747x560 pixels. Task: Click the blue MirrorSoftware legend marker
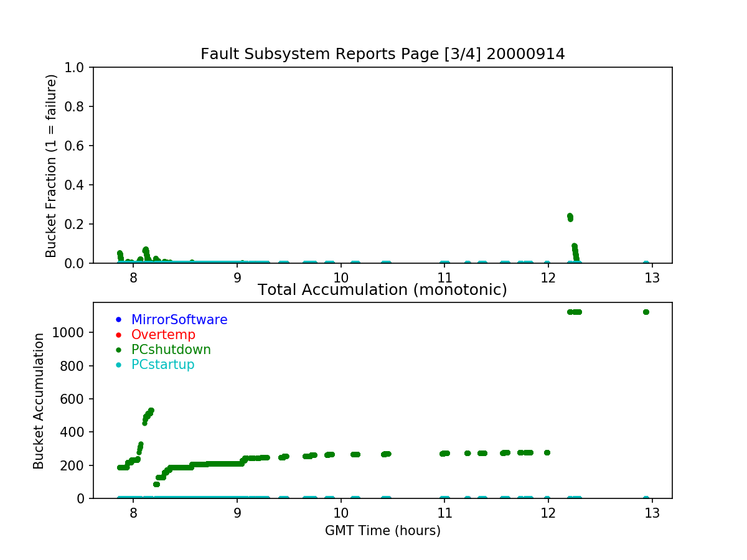(x=118, y=320)
